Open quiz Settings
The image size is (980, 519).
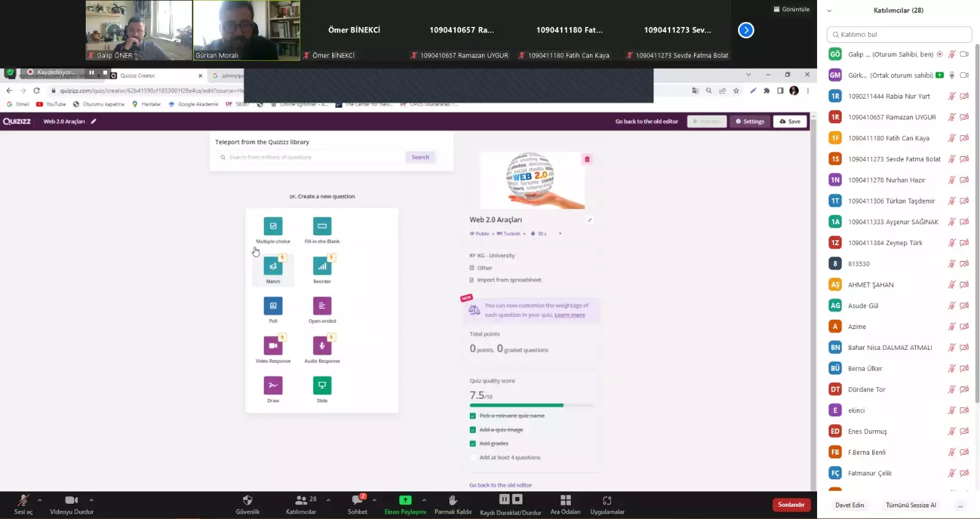(750, 121)
